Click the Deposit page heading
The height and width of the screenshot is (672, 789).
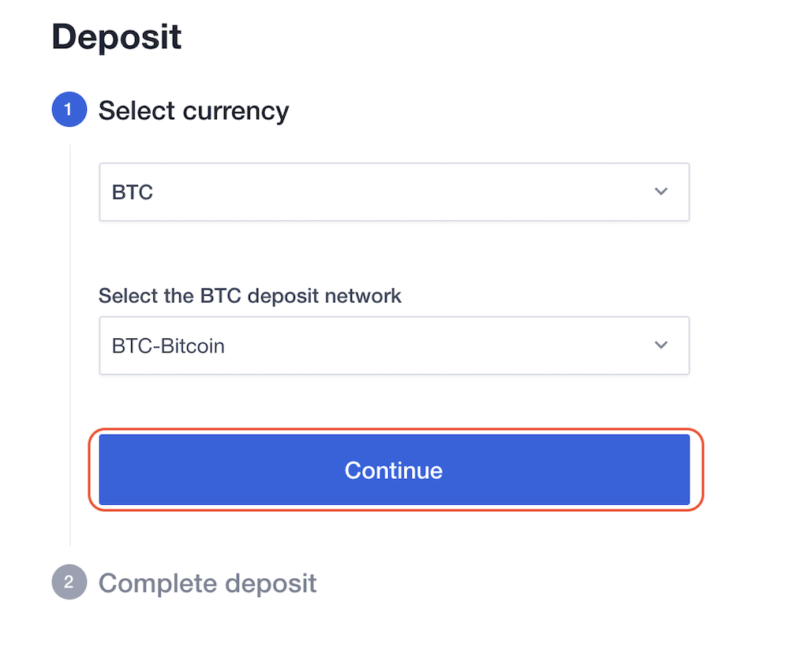click(117, 37)
